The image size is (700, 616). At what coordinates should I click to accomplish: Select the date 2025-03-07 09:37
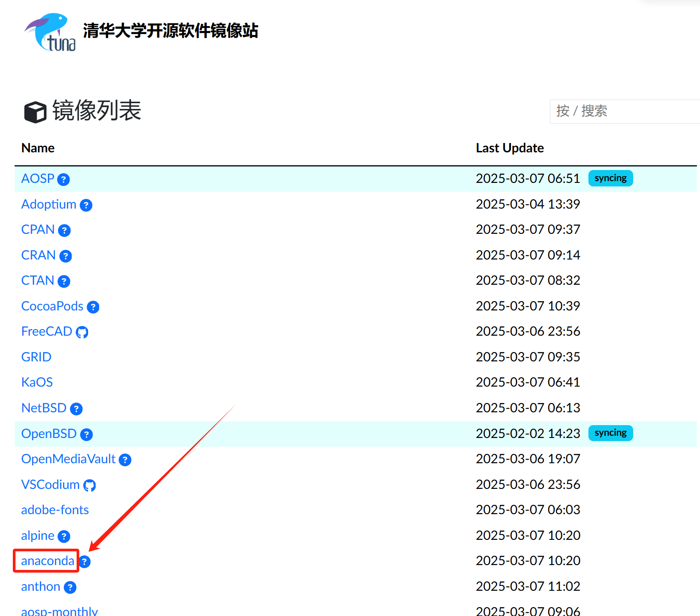tap(528, 229)
